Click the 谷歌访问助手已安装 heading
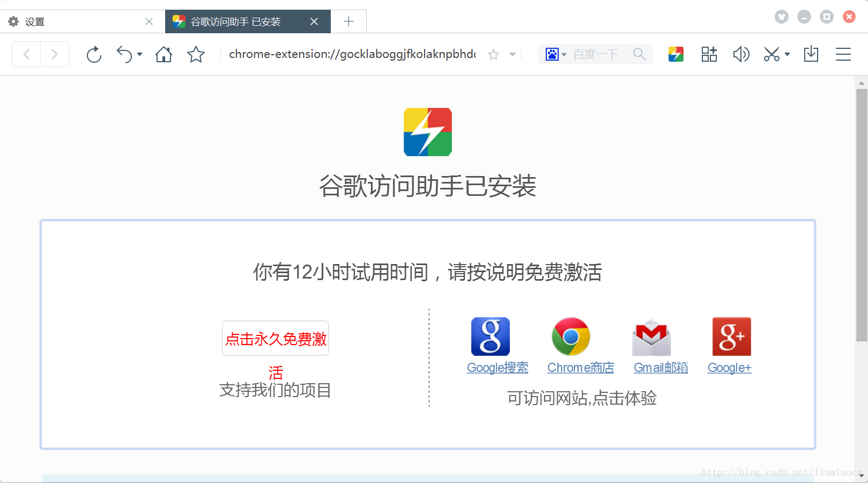This screenshot has height=483, width=868. 428,186
